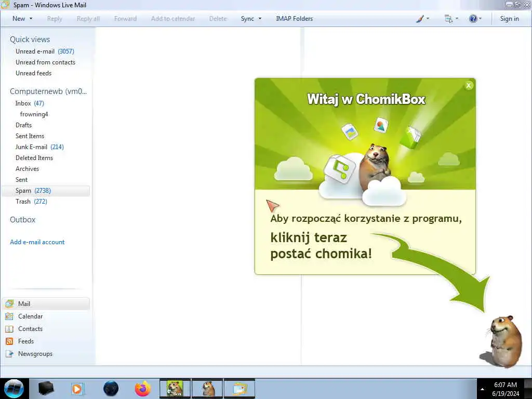Image resolution: width=532 pixels, height=399 pixels.
Task: Open the Inbox folder
Action: point(30,103)
